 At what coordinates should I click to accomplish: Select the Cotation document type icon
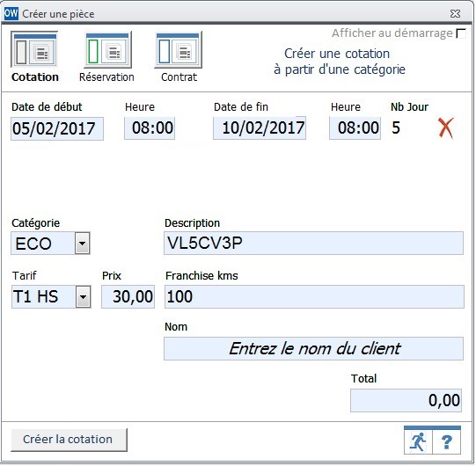[34, 49]
